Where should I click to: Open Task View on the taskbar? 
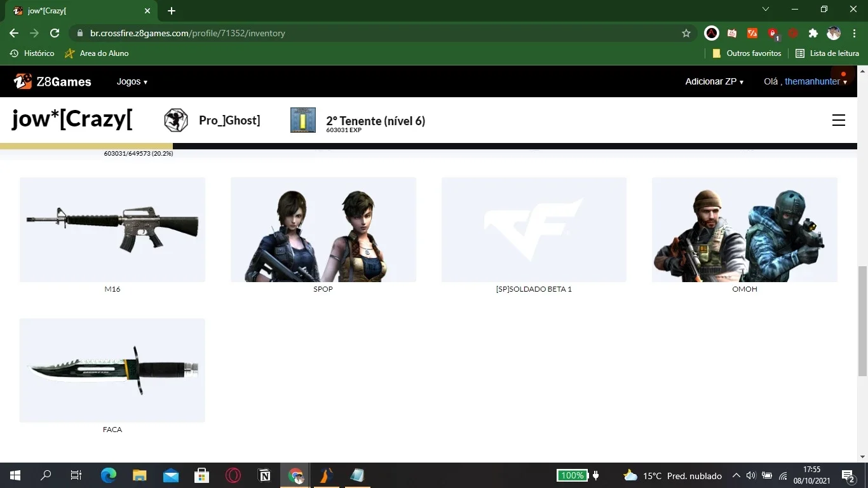76,475
